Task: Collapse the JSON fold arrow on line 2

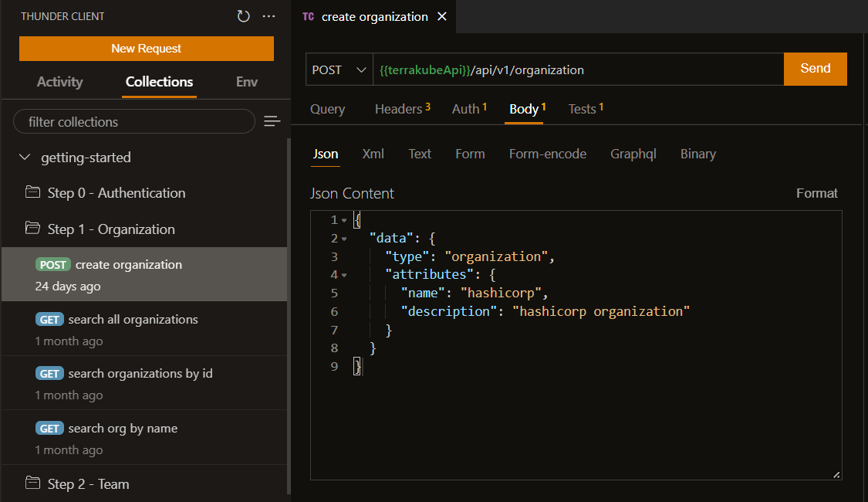Action: click(344, 239)
